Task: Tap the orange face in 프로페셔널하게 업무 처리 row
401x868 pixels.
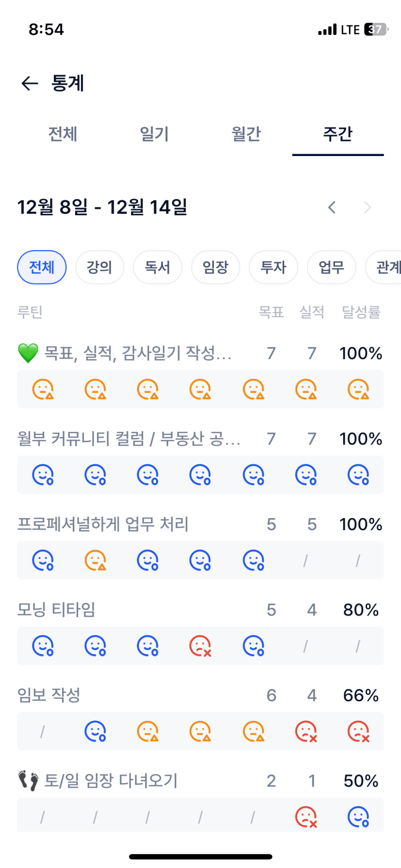Action: 95,560
